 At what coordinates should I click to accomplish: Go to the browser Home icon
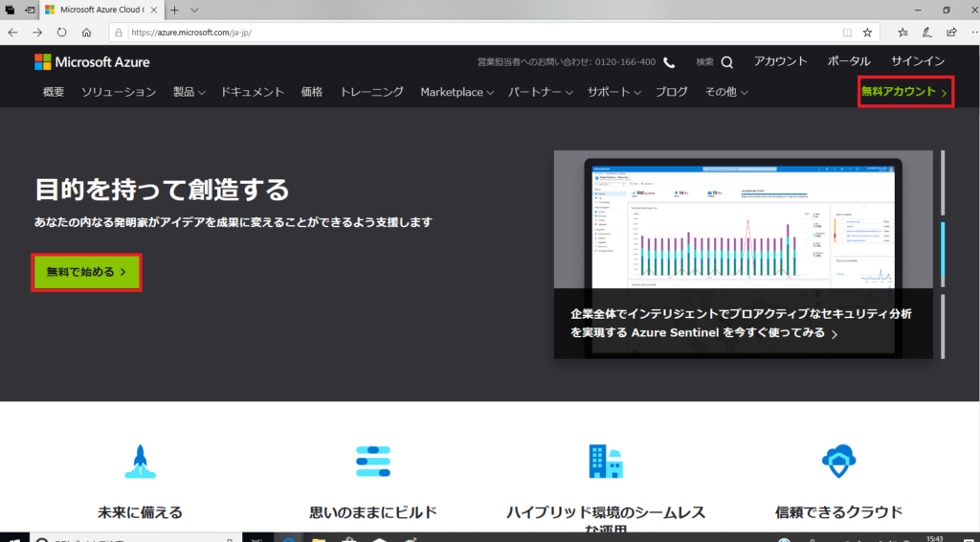[86, 33]
